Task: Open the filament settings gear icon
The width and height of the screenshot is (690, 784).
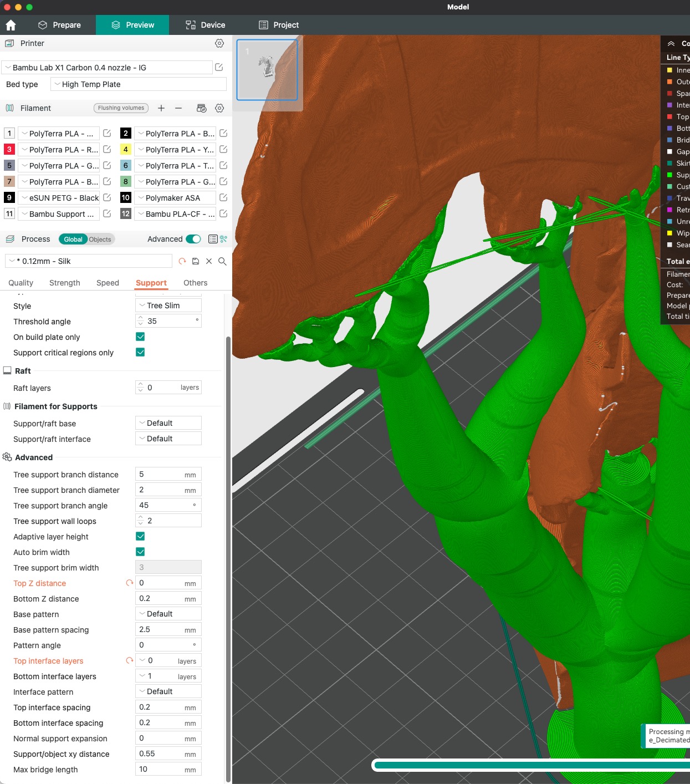Action: click(219, 108)
